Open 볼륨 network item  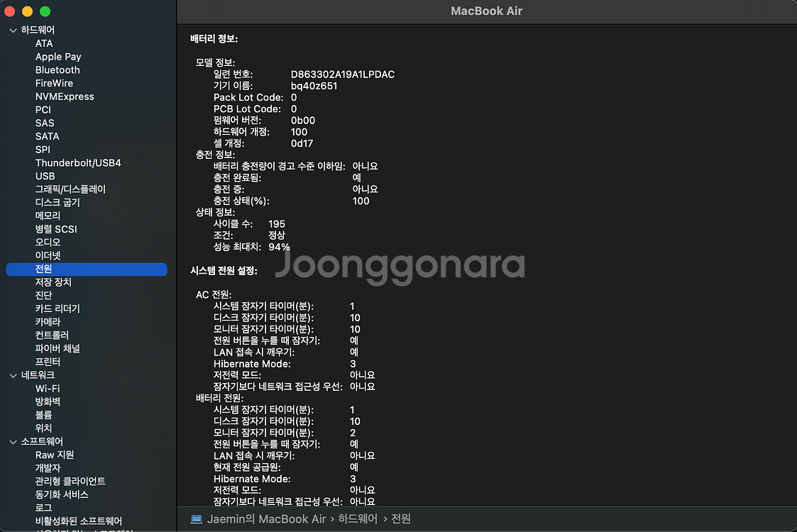pyautogui.click(x=44, y=415)
